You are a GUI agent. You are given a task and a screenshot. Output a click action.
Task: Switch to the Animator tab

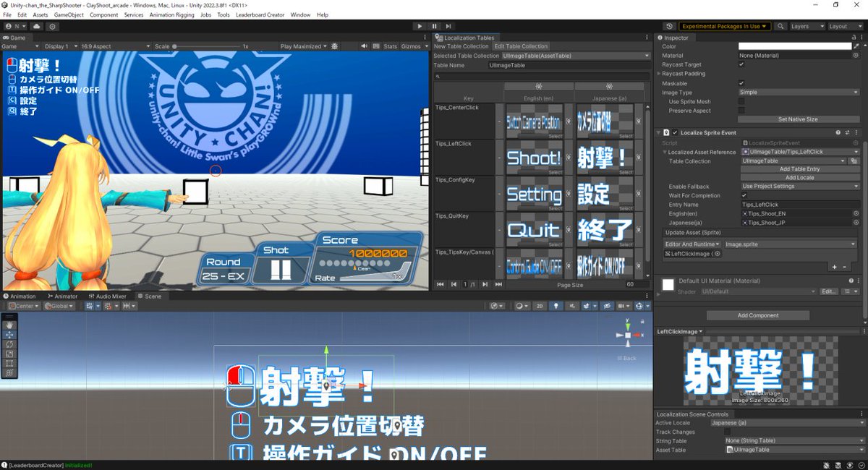pos(62,296)
